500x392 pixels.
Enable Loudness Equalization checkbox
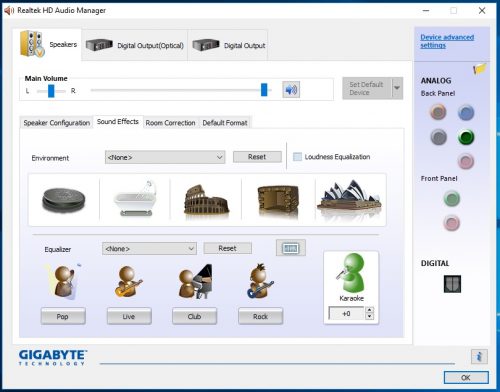point(297,157)
